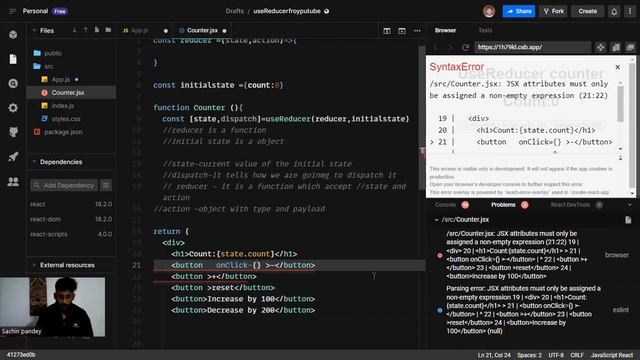
Task: Open package.json in file tree
Action: click(71, 132)
